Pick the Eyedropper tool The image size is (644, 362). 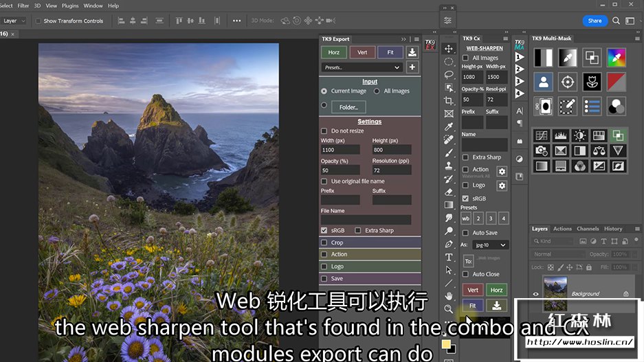tap(449, 126)
